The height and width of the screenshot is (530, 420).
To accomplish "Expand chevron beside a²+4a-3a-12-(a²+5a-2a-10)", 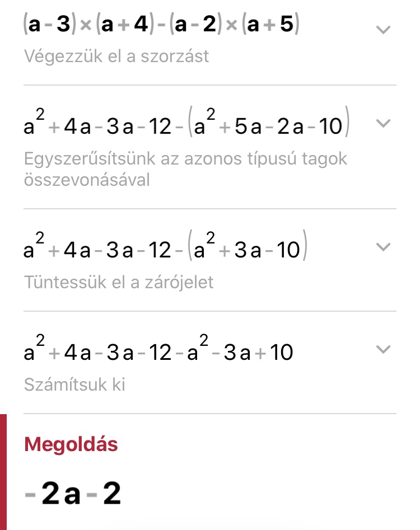I will [383, 124].
